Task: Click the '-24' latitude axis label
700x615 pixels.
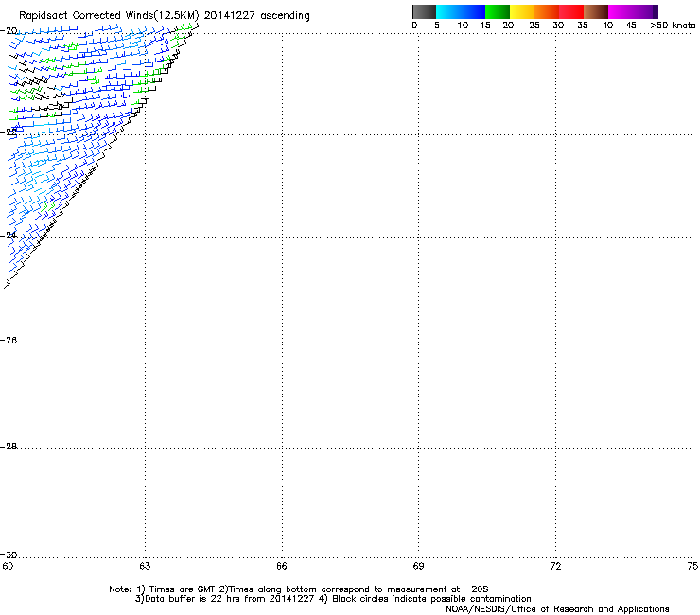Action: tap(9, 235)
